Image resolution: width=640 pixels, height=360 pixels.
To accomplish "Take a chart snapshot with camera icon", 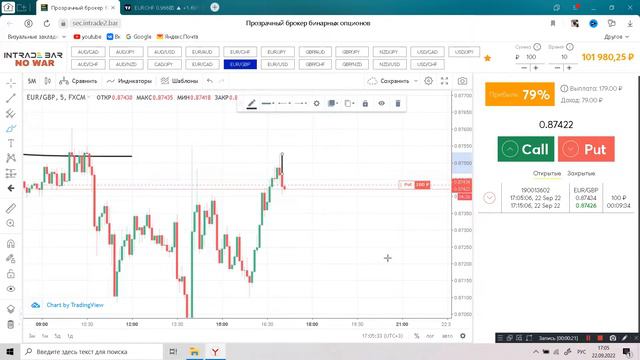I will (462, 81).
